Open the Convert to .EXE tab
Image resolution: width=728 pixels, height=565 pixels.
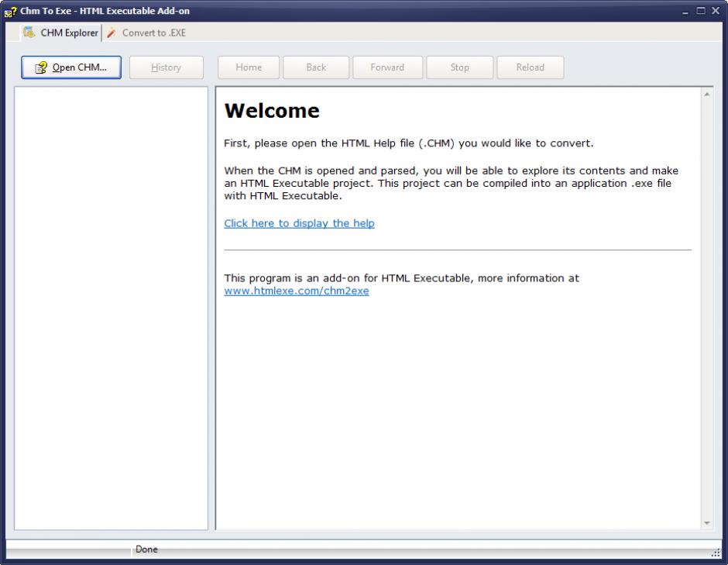[x=146, y=33]
